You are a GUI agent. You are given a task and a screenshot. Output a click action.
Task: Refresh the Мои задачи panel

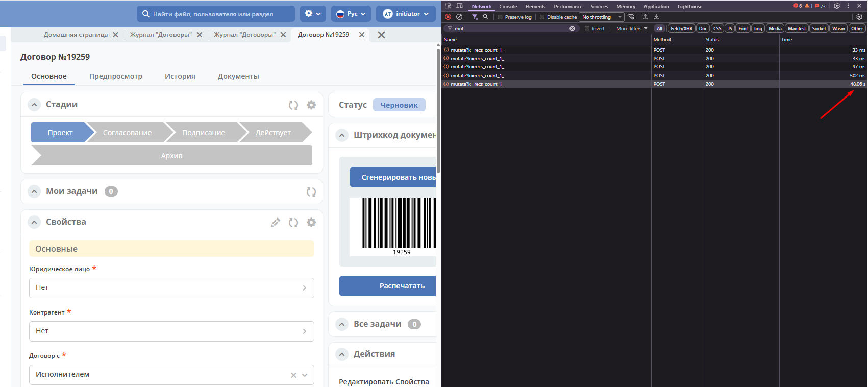click(x=311, y=191)
